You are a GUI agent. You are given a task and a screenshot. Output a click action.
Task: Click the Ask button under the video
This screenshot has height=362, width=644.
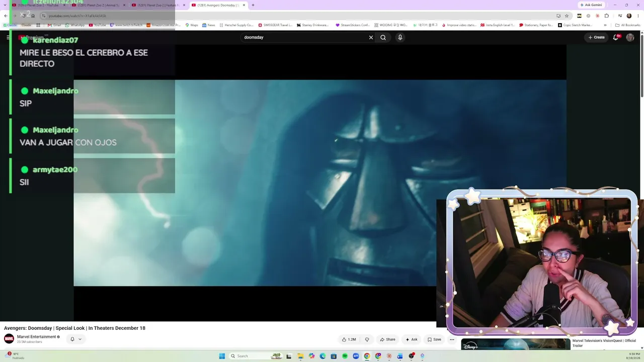point(412,339)
